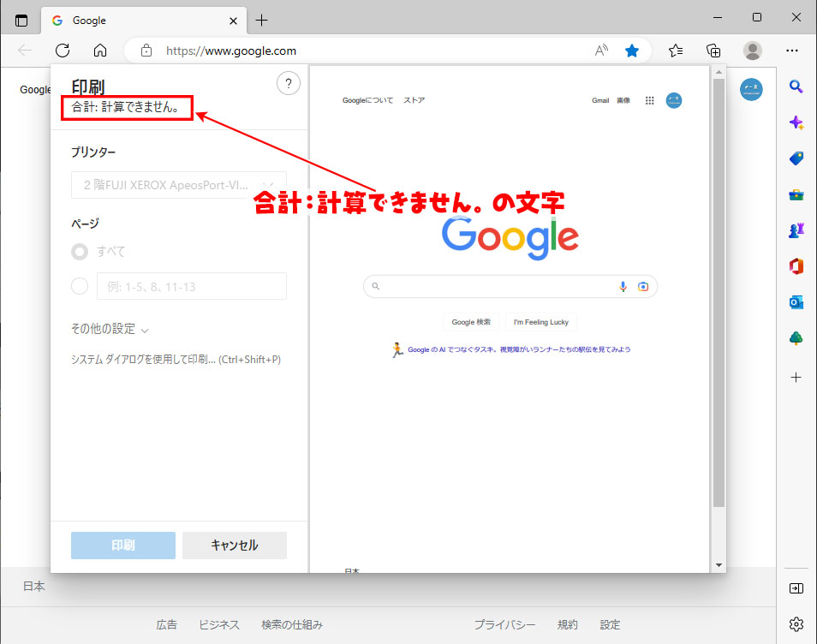Open a new tab with plus button
This screenshot has width=817, height=644.
[262, 20]
